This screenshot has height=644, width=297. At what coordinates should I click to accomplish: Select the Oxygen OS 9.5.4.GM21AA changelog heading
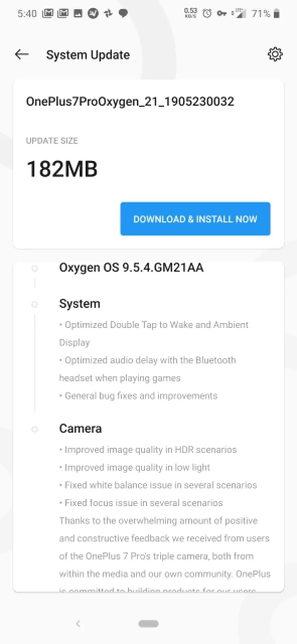pos(131,268)
